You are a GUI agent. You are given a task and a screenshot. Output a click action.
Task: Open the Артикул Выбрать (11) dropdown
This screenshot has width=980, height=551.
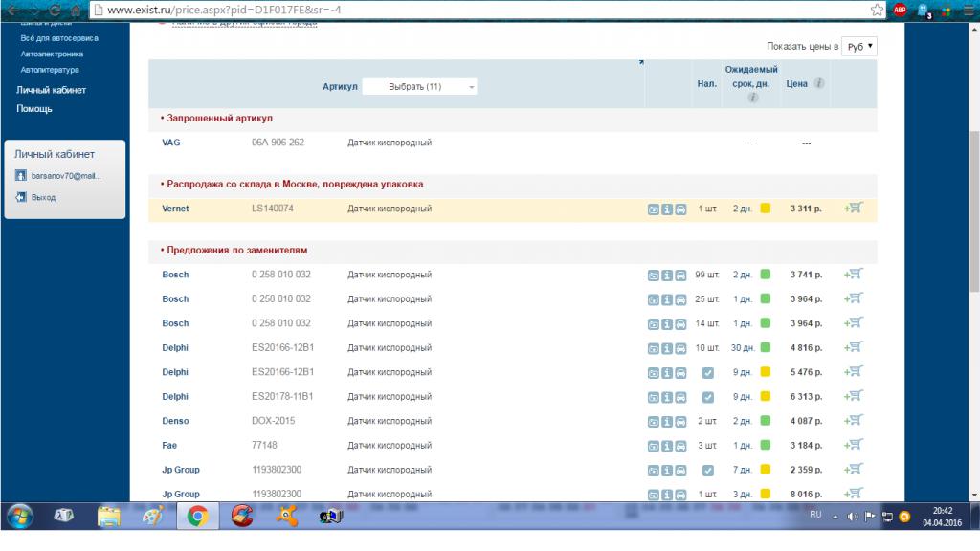[419, 87]
